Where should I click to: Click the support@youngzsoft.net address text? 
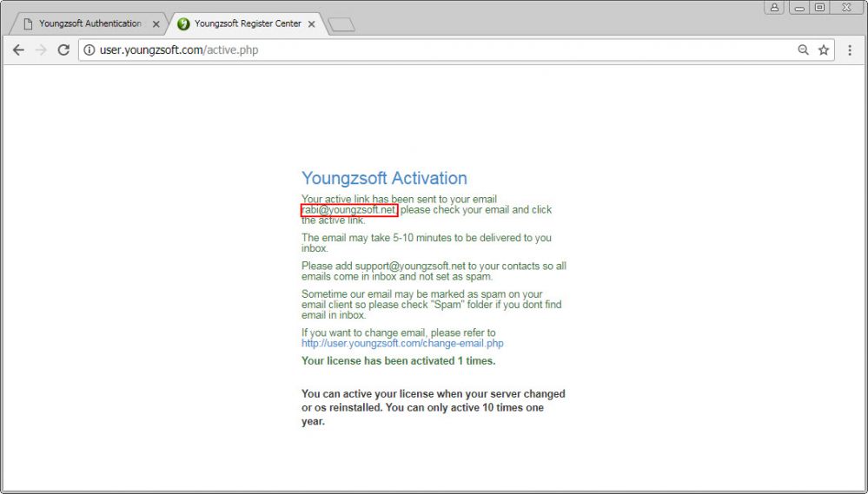pyautogui.click(x=410, y=266)
